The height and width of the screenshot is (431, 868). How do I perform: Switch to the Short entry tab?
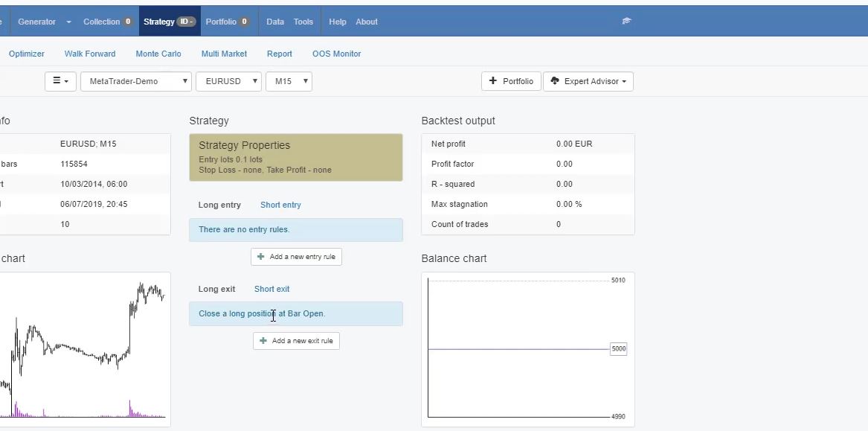[280, 205]
